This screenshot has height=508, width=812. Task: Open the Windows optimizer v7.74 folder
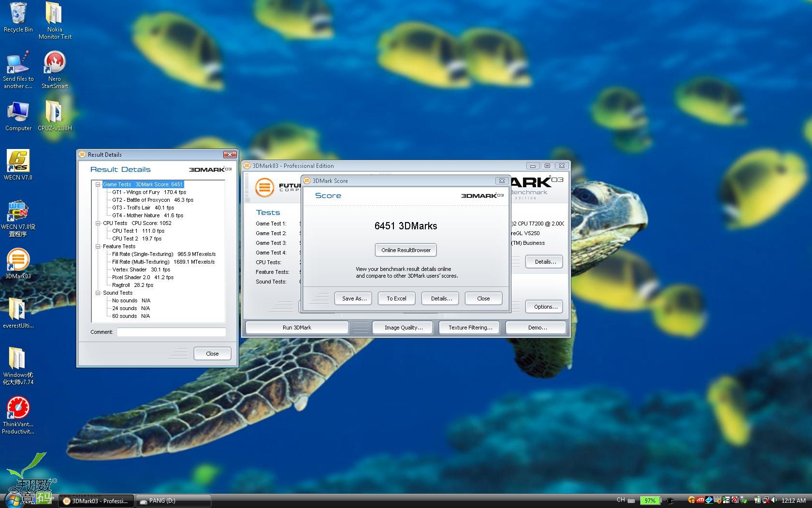(x=18, y=366)
